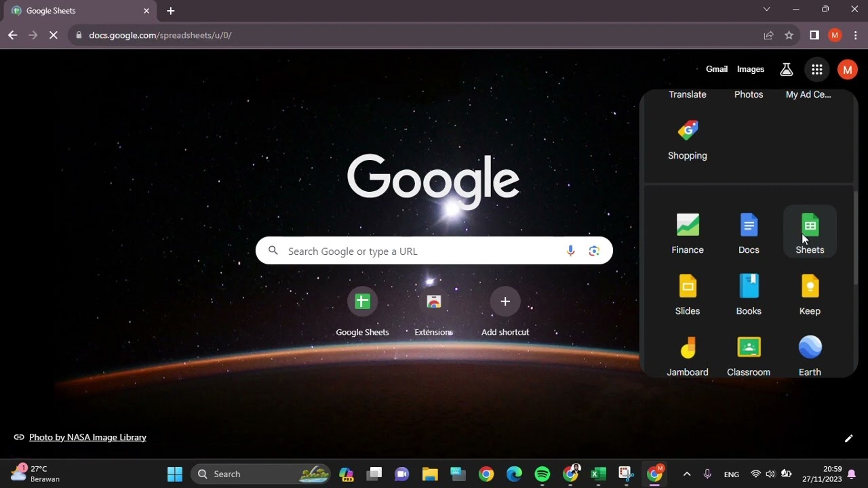Open Shopping from the apps panel

688,138
